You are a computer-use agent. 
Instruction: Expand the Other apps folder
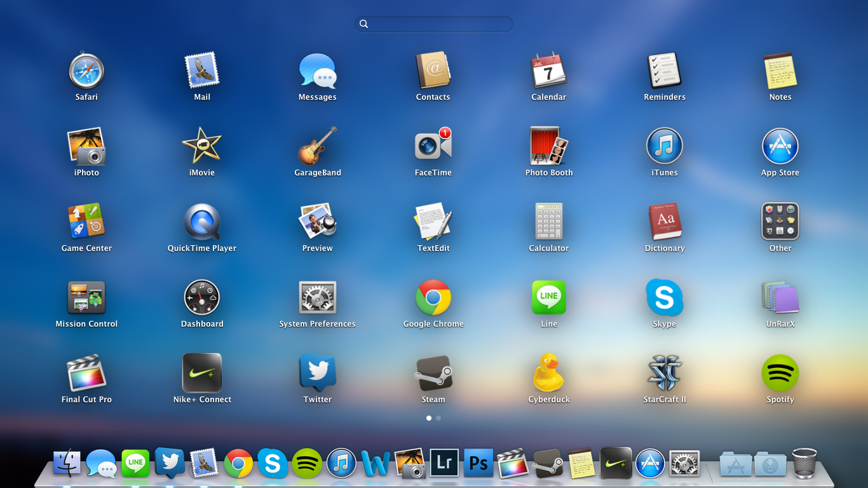coord(780,222)
